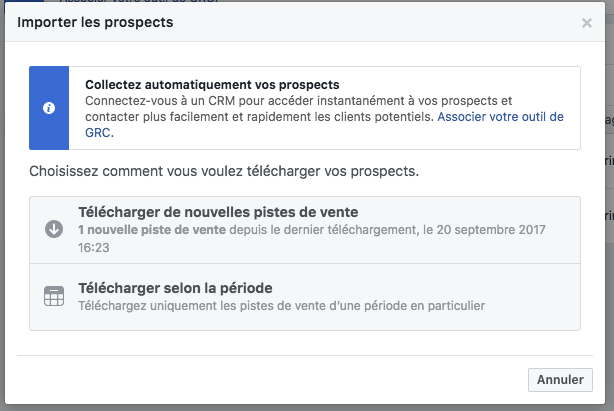Click the 'Choisissez comment vous voulez télécharger' instruction text
This screenshot has width=614, height=411.
224,171
